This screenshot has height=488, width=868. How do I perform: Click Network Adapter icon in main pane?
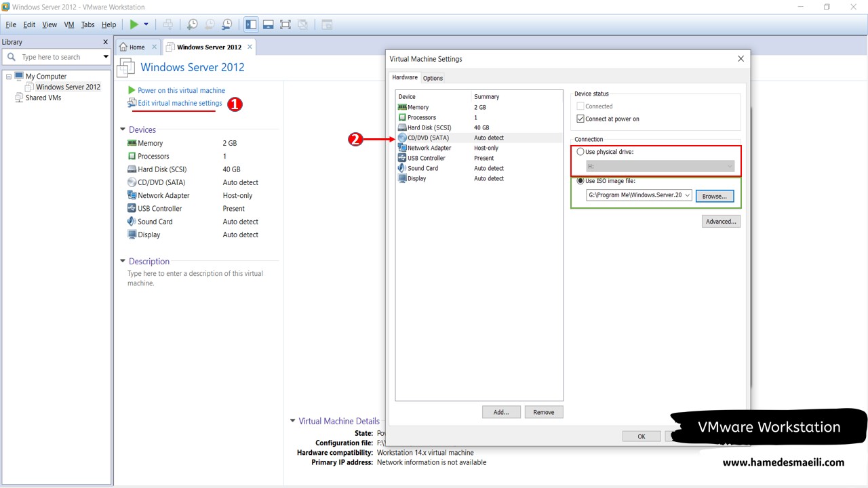tap(132, 195)
